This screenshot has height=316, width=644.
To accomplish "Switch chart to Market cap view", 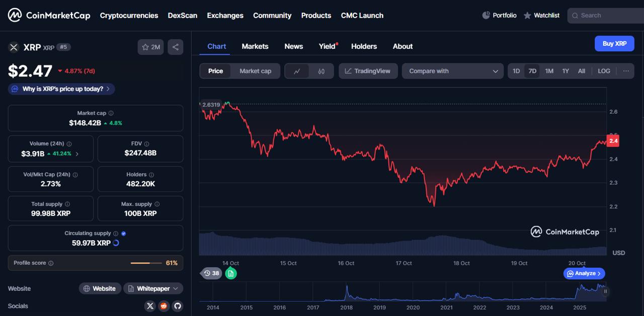I will pos(255,71).
